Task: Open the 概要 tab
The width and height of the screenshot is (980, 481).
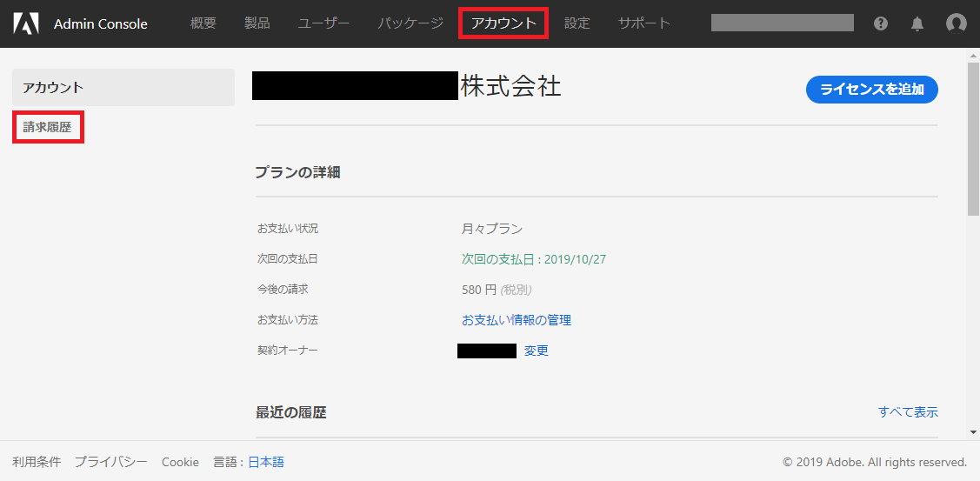Action: [x=203, y=23]
